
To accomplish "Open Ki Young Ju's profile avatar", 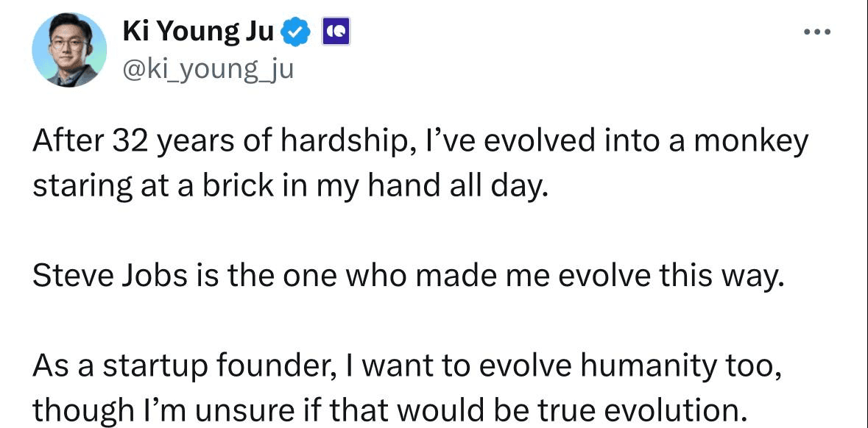I will pyautogui.click(x=69, y=50).
